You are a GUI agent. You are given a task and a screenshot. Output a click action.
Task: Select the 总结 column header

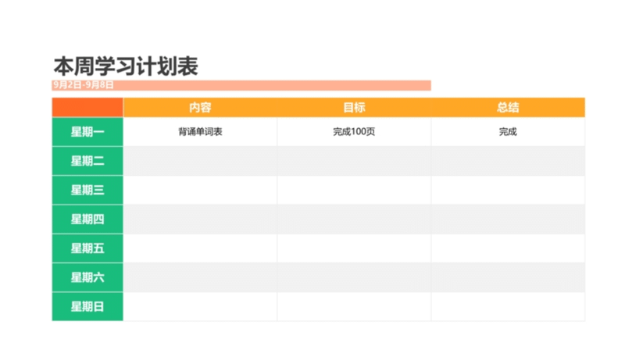click(x=508, y=108)
